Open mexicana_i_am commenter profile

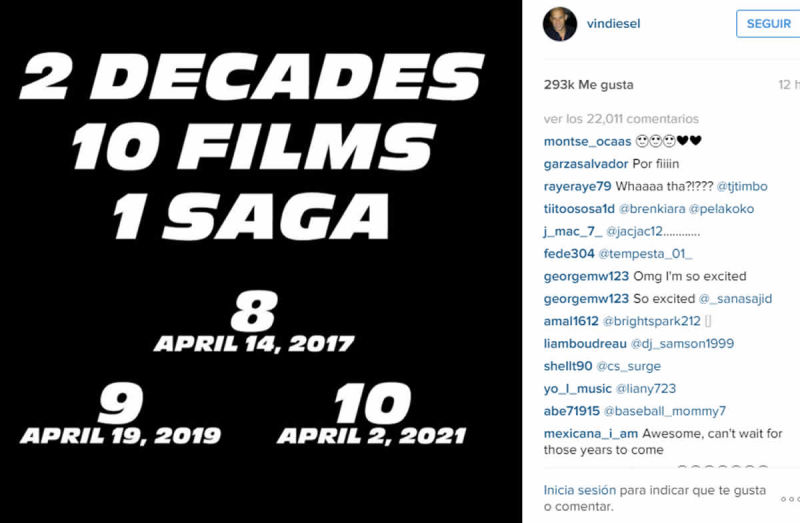[591, 433]
